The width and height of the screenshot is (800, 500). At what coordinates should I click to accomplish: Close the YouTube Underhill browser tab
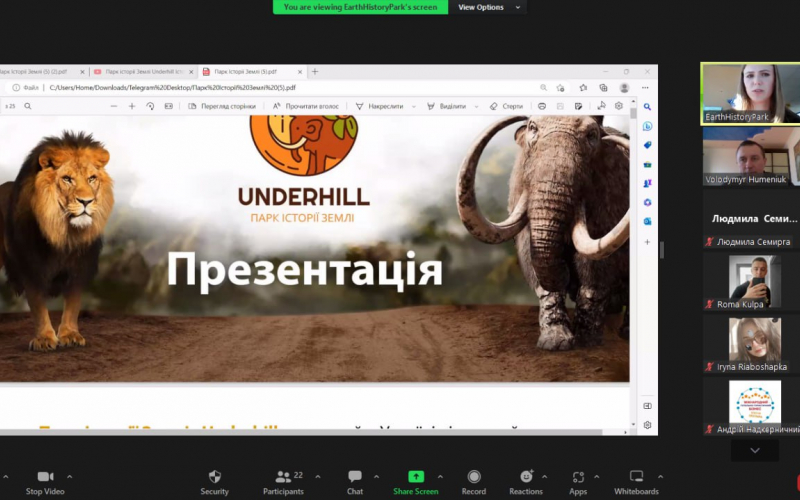191,72
